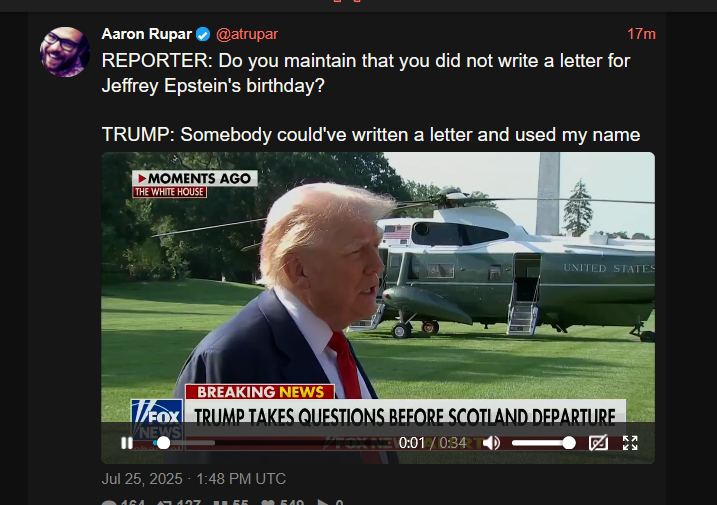The width and height of the screenshot is (717, 505).
Task: Open the 17m timestamp link
Action: point(641,34)
